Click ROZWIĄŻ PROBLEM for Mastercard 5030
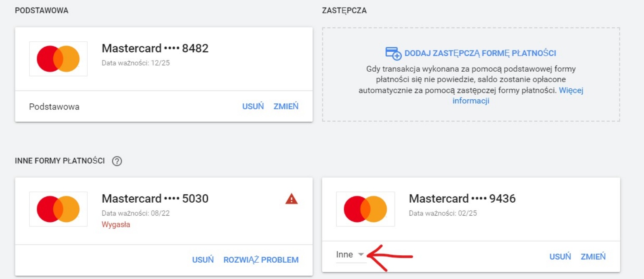Screen dimensions: 644x279 261,260
